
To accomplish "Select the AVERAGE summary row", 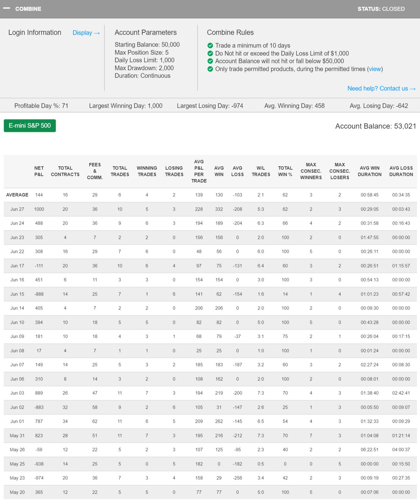I will [135, 194].
